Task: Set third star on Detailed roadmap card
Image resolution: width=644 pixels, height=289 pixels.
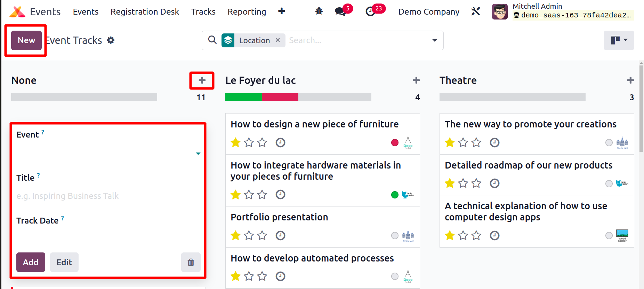Action: [x=476, y=183]
